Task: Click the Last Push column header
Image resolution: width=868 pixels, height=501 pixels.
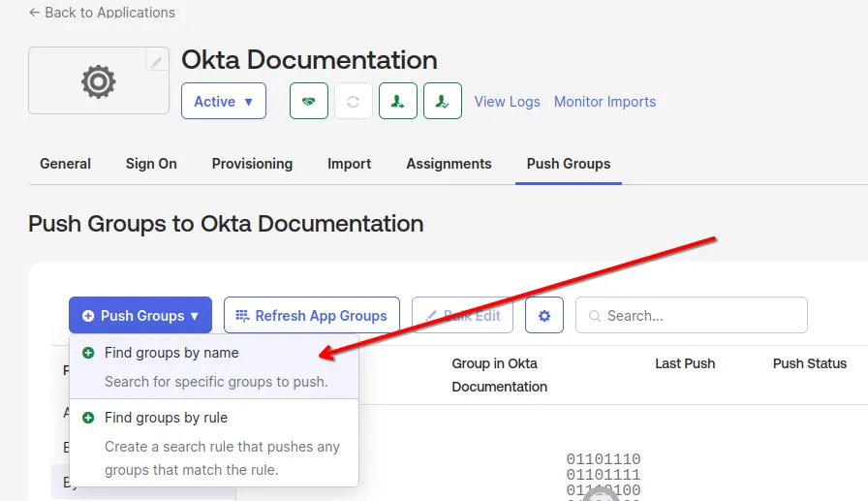Action: point(685,363)
